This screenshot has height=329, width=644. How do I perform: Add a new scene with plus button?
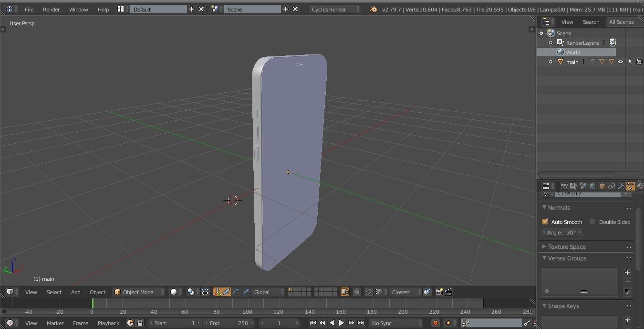pyautogui.click(x=286, y=9)
